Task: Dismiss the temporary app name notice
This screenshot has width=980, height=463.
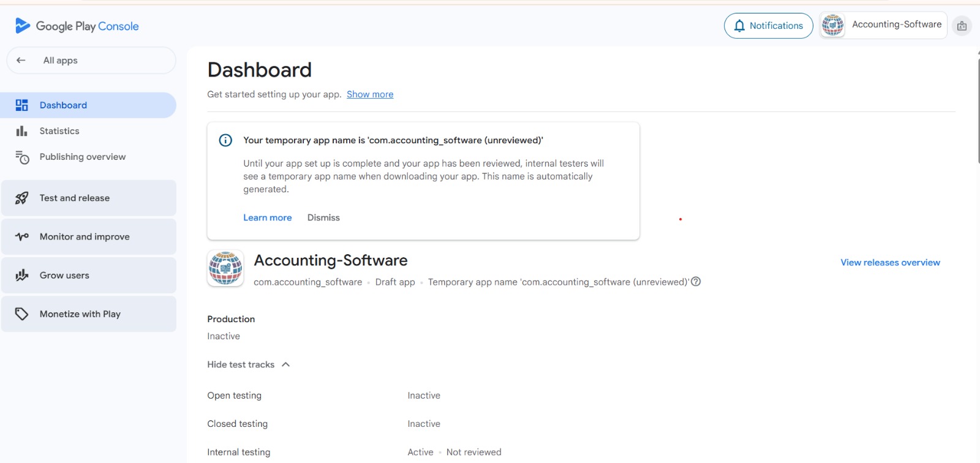Action: (x=323, y=217)
